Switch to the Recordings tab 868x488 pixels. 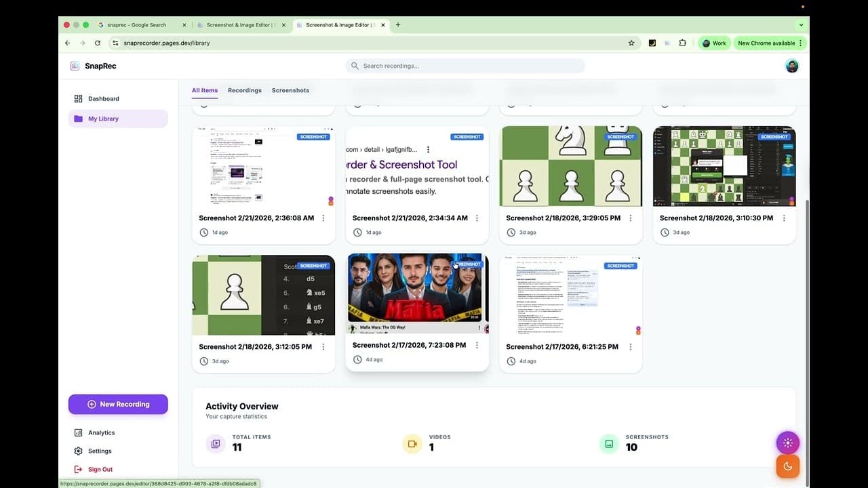(x=244, y=90)
